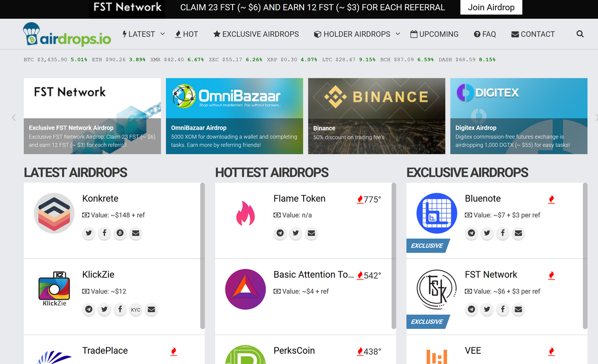Open the Flame Token title link

pyautogui.click(x=299, y=198)
